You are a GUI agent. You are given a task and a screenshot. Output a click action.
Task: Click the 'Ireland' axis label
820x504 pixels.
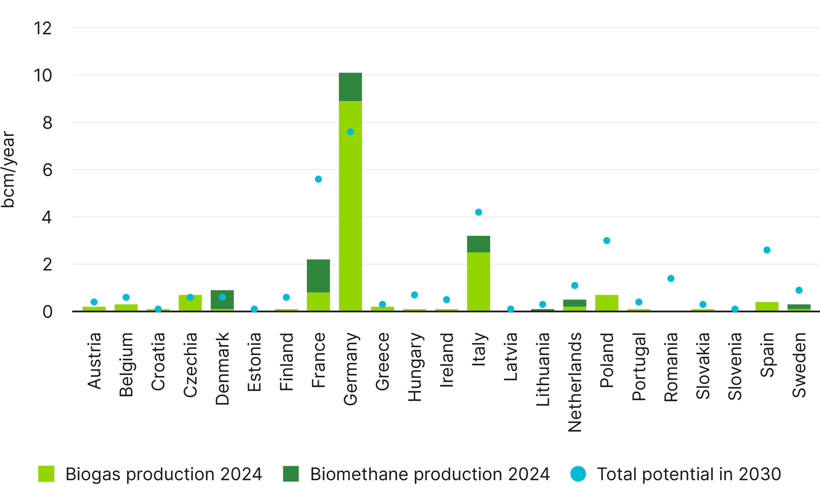[x=447, y=361]
